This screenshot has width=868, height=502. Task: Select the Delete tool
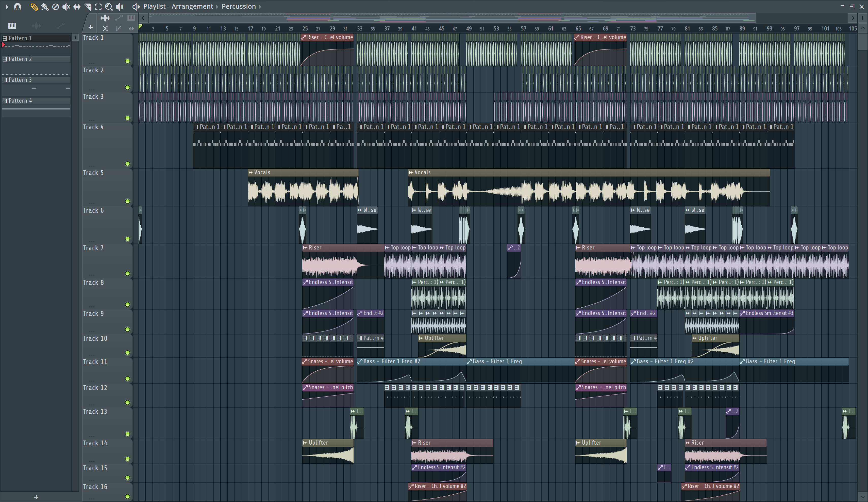(55, 7)
